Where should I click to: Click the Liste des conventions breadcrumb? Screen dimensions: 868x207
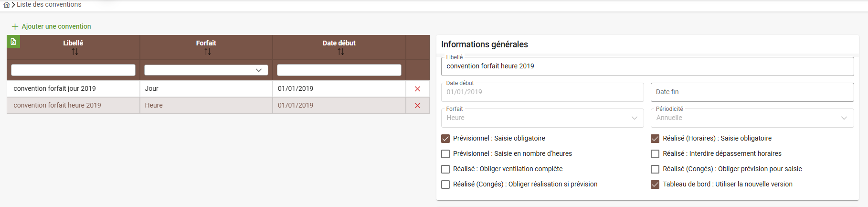coord(49,4)
